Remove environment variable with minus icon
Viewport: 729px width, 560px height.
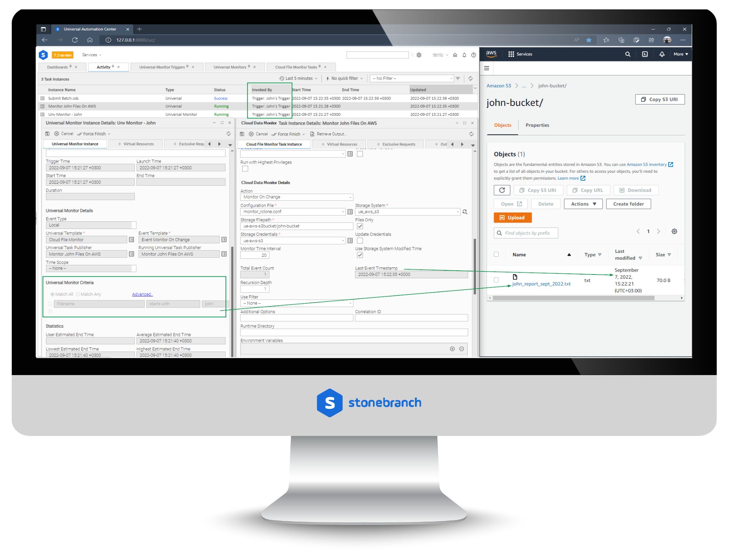[461, 349]
